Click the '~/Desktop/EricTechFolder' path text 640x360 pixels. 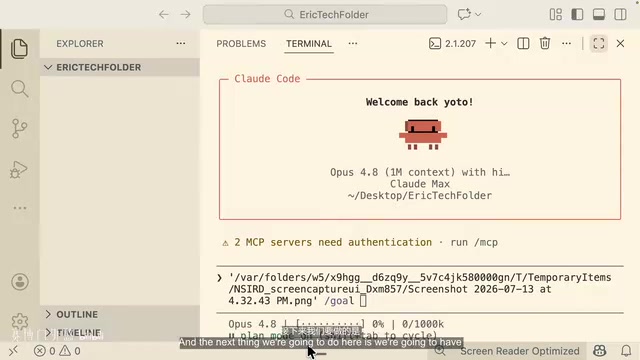pyautogui.click(x=420, y=196)
